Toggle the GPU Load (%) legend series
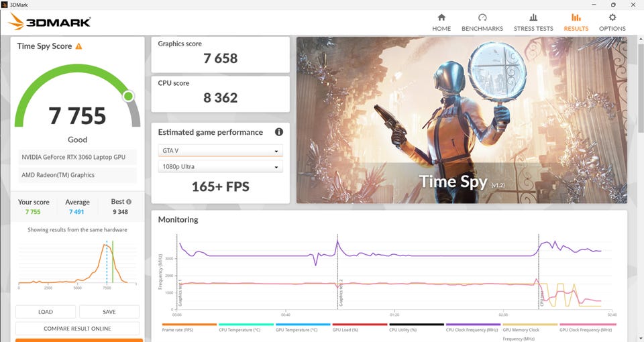The height and width of the screenshot is (342, 644). (360, 327)
